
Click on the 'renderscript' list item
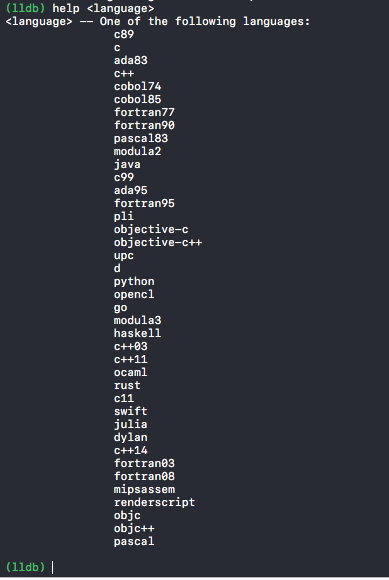click(154, 503)
